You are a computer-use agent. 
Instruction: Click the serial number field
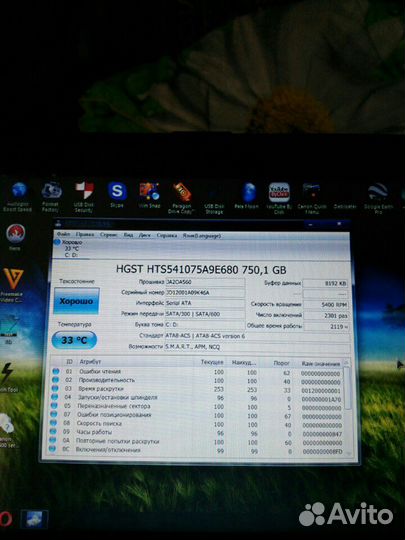pos(205,293)
